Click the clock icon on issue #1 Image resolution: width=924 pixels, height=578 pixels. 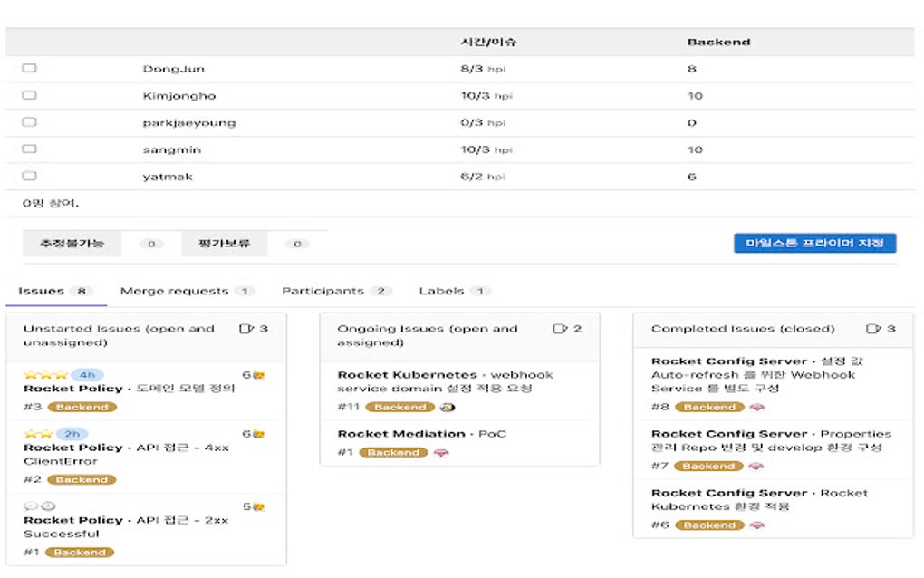pos(46,506)
